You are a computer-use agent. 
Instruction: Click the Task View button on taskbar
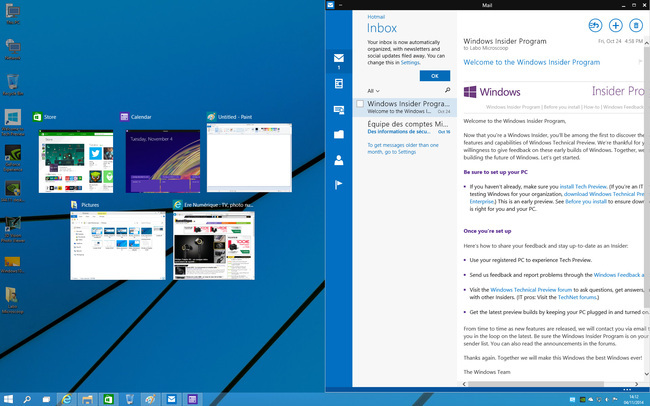click(46, 399)
